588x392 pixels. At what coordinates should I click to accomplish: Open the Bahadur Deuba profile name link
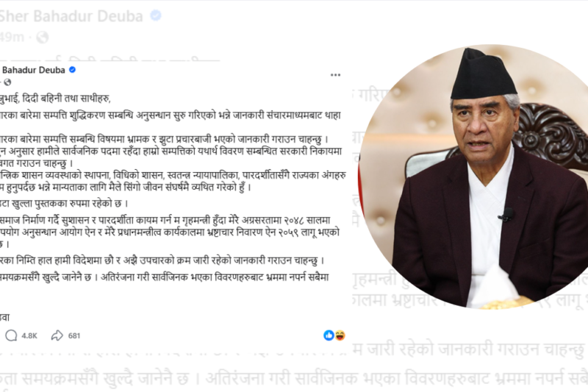(x=33, y=70)
